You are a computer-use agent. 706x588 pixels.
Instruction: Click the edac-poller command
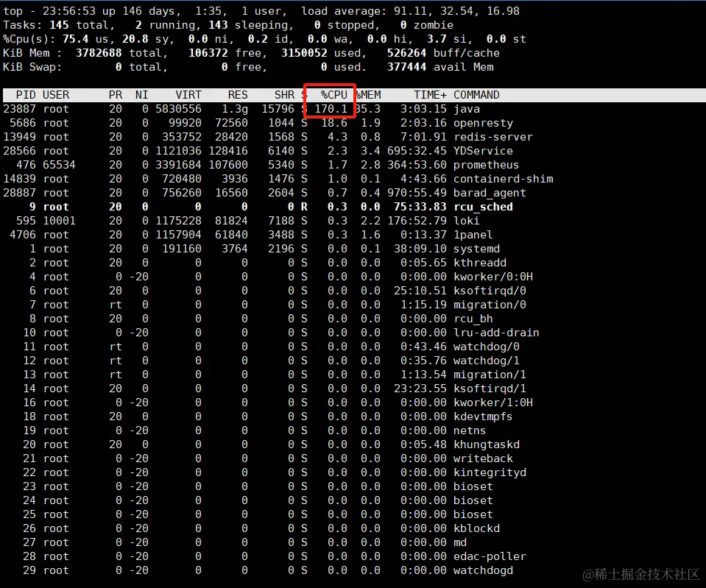(x=490, y=556)
